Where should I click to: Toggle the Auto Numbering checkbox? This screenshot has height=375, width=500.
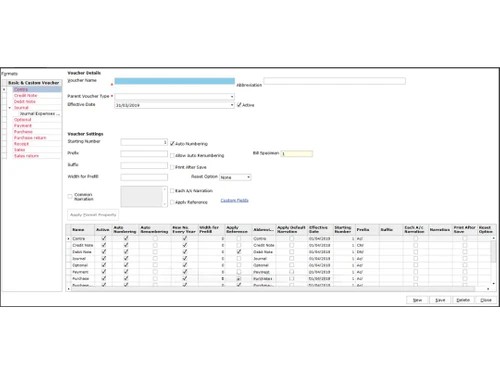point(172,143)
